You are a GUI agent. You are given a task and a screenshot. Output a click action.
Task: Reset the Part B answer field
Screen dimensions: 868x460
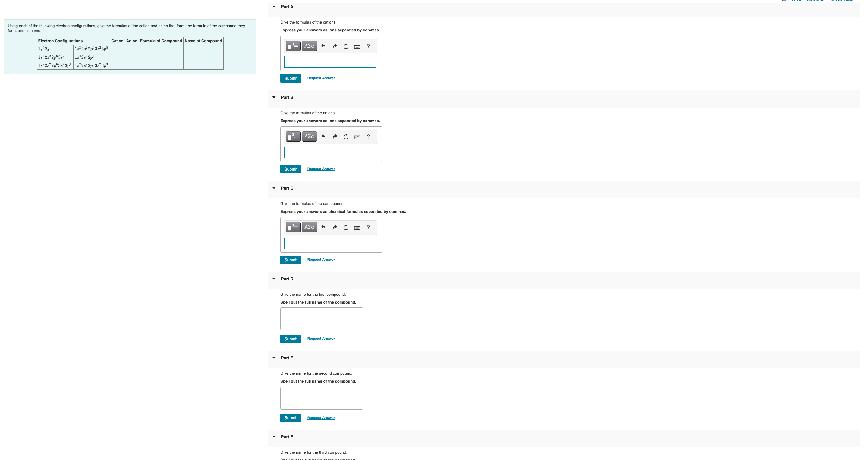(x=346, y=137)
